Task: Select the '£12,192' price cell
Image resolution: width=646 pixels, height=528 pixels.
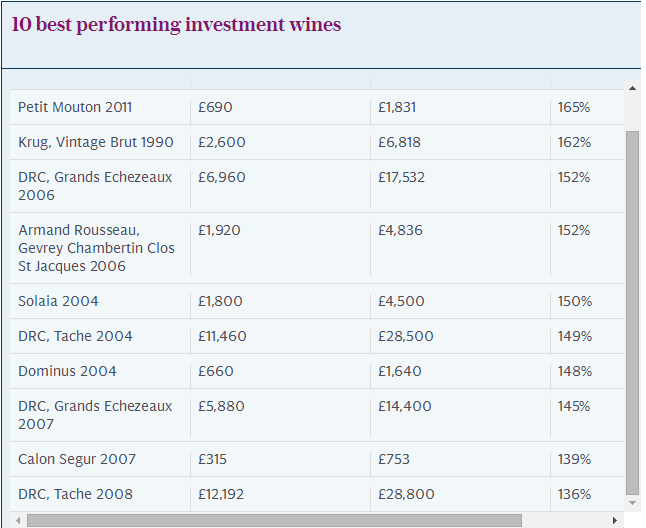Action: click(x=280, y=494)
